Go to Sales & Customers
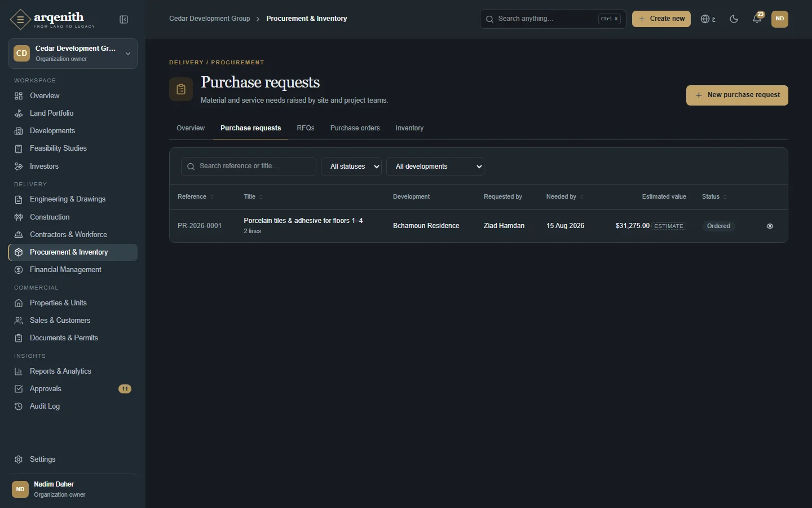812x508 pixels. [x=73, y=321]
